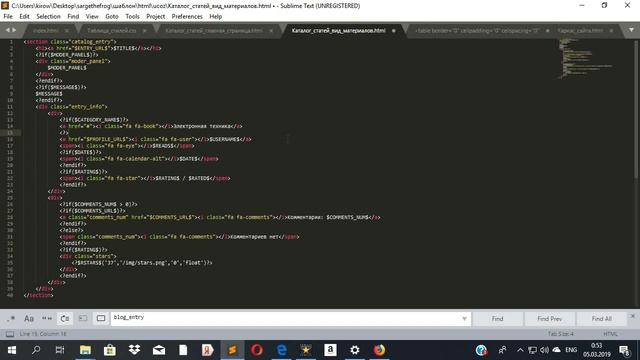Click the Find button
640x360 pixels.
point(497,319)
